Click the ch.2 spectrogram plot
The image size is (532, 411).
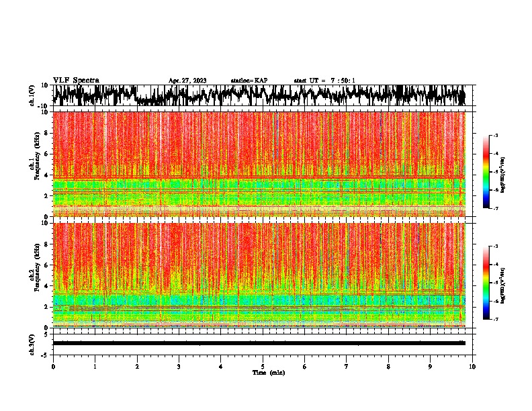[259, 275]
